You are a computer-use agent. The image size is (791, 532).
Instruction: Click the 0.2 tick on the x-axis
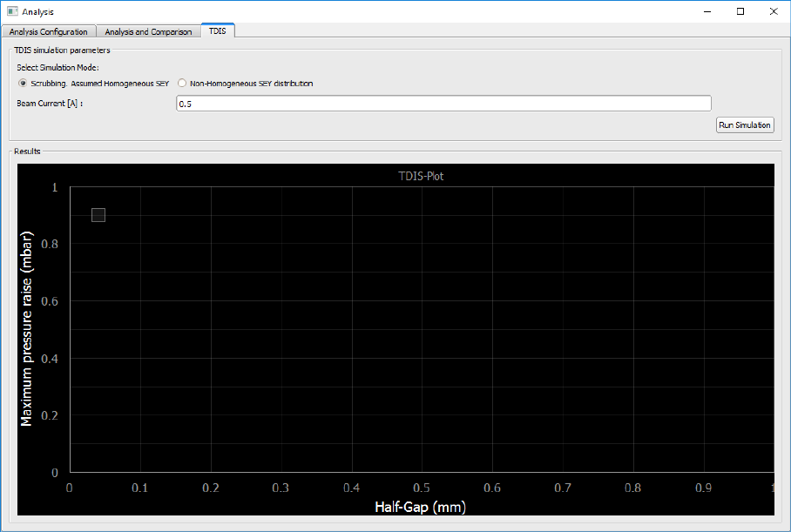pyautogui.click(x=210, y=488)
